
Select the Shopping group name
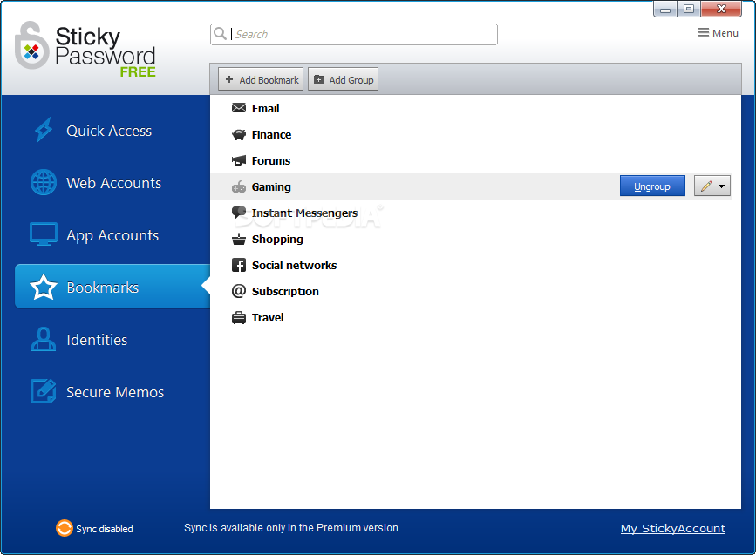(277, 240)
